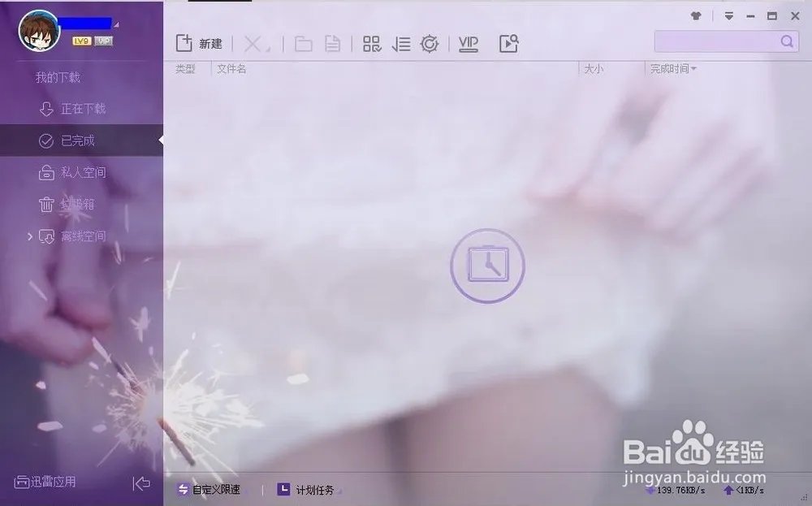Viewport: 812px width, 506px height.
Task: Open 私人空间 in the sidebar
Action: pyautogui.click(x=83, y=172)
